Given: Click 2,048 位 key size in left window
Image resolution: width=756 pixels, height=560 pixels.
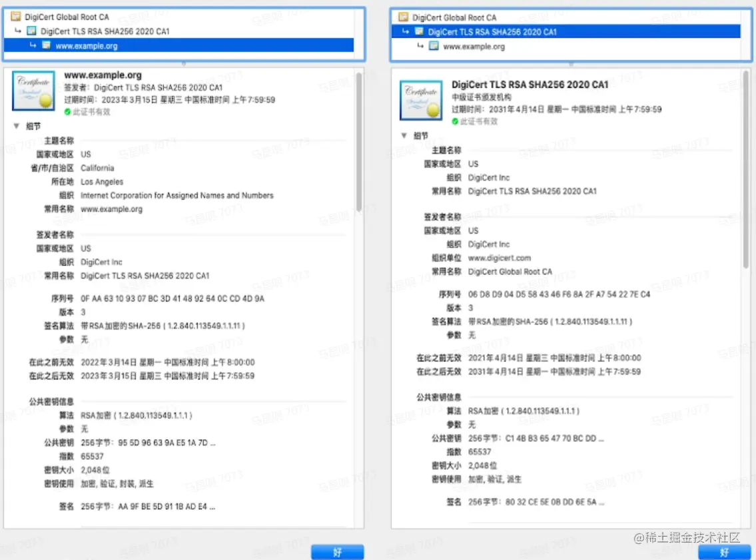Looking at the screenshot, I should 95,470.
